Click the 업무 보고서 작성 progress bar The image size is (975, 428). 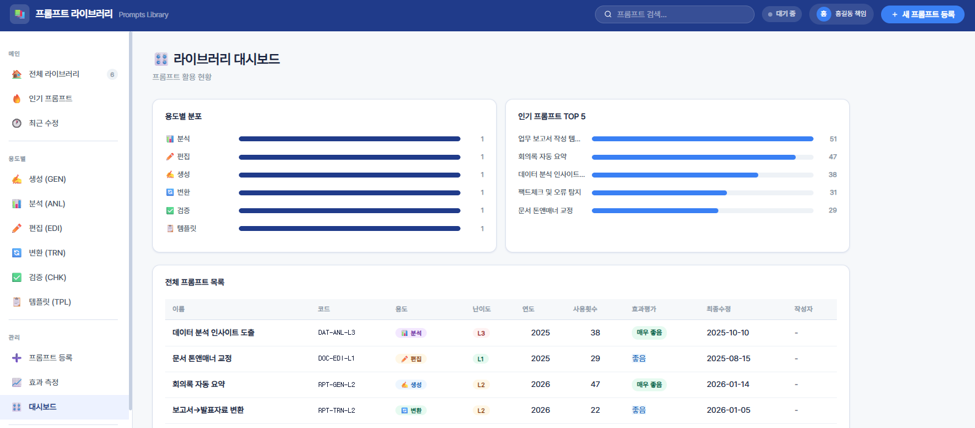coord(703,139)
